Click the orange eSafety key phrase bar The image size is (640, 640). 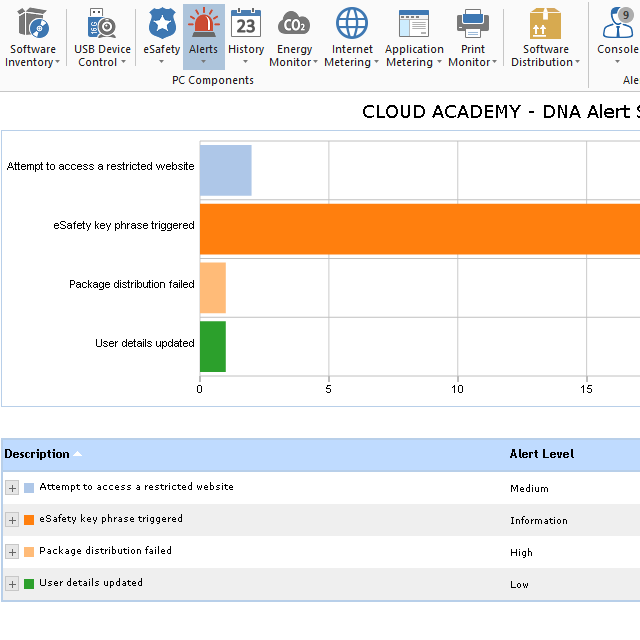(x=420, y=229)
